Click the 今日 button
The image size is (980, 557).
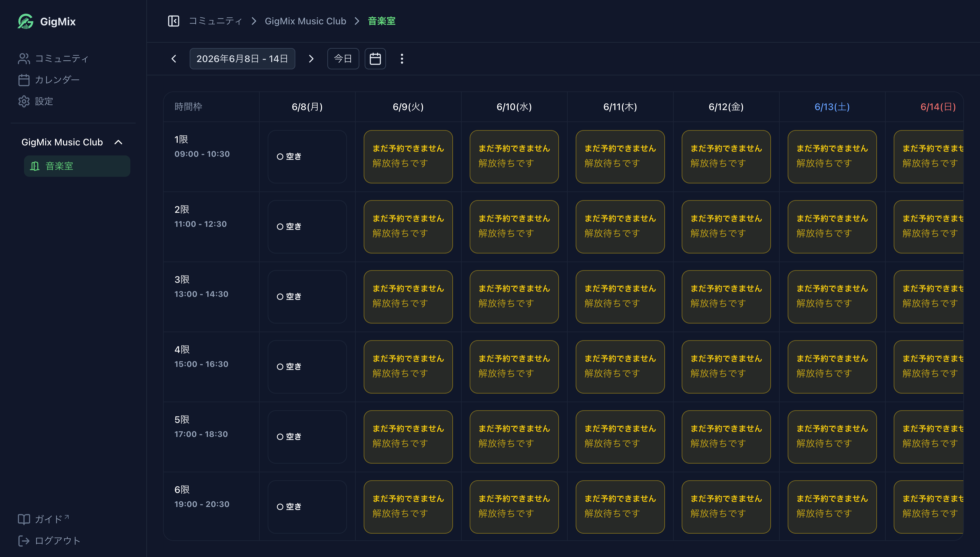point(343,58)
